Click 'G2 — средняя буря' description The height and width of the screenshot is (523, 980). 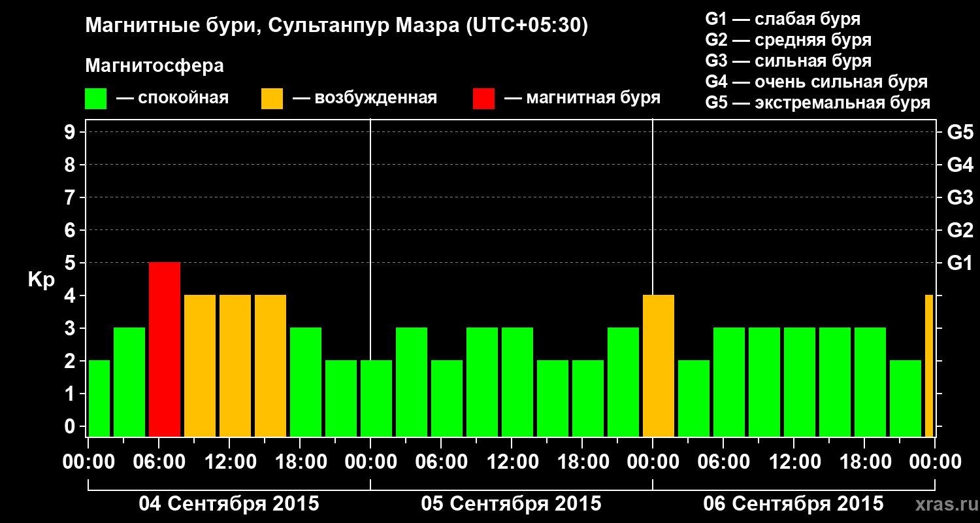pyautogui.click(x=789, y=40)
